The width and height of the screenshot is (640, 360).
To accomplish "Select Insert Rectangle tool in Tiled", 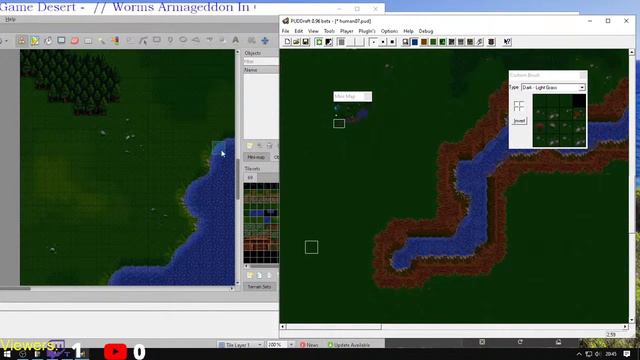I will pos(157,40).
